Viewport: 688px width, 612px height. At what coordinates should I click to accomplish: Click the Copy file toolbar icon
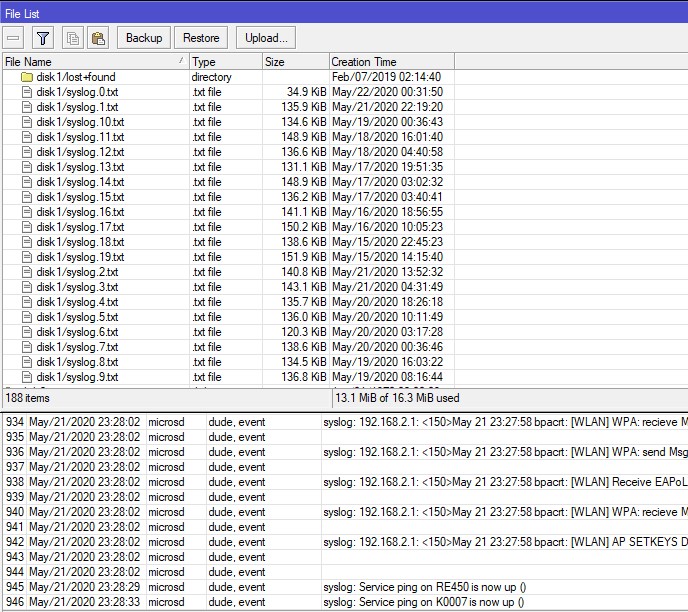pos(73,38)
